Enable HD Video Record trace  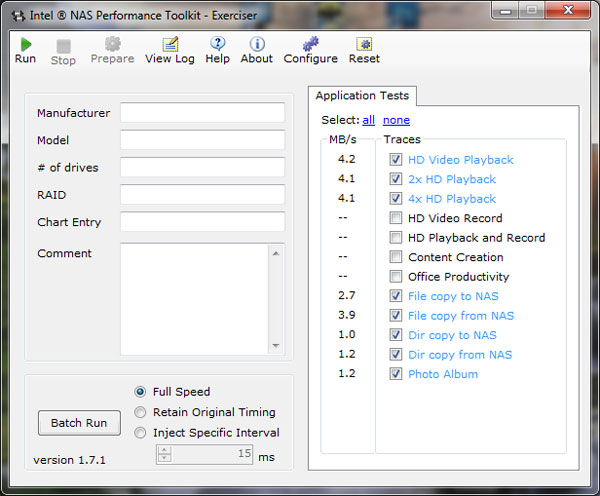click(396, 218)
